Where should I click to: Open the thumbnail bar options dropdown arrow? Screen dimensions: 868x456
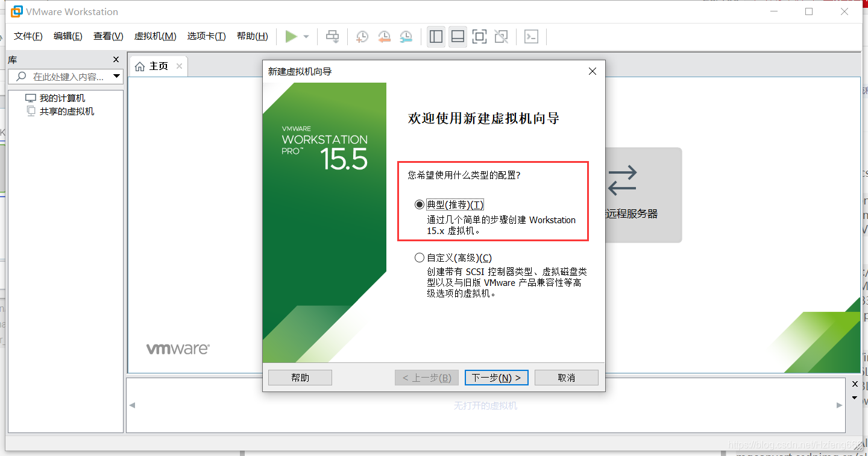(855, 398)
